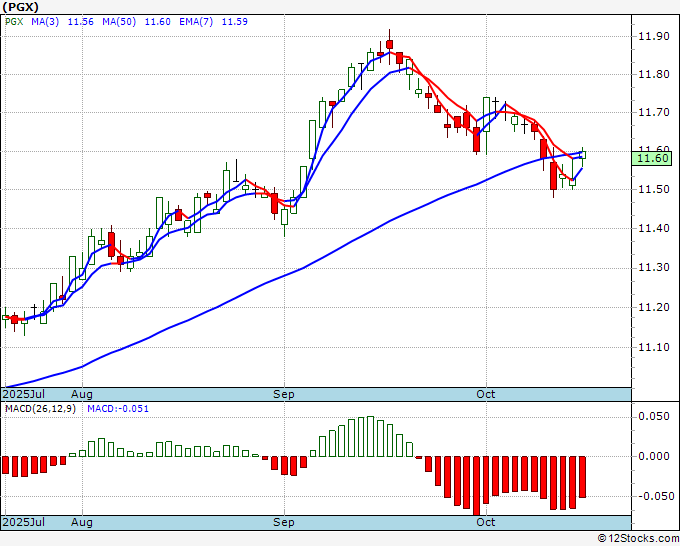Click Oct on the MACD panel axis
680x546 pixels.
(x=485, y=522)
